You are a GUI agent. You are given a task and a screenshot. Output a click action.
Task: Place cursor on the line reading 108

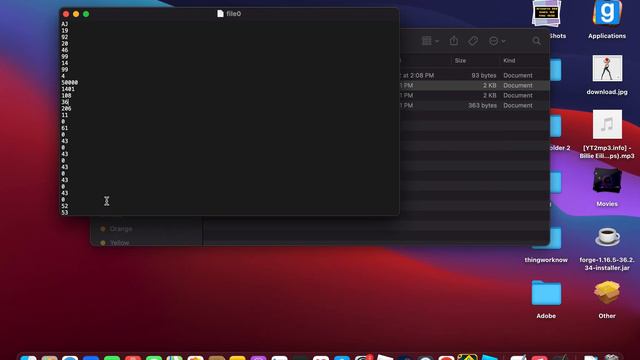66,96
